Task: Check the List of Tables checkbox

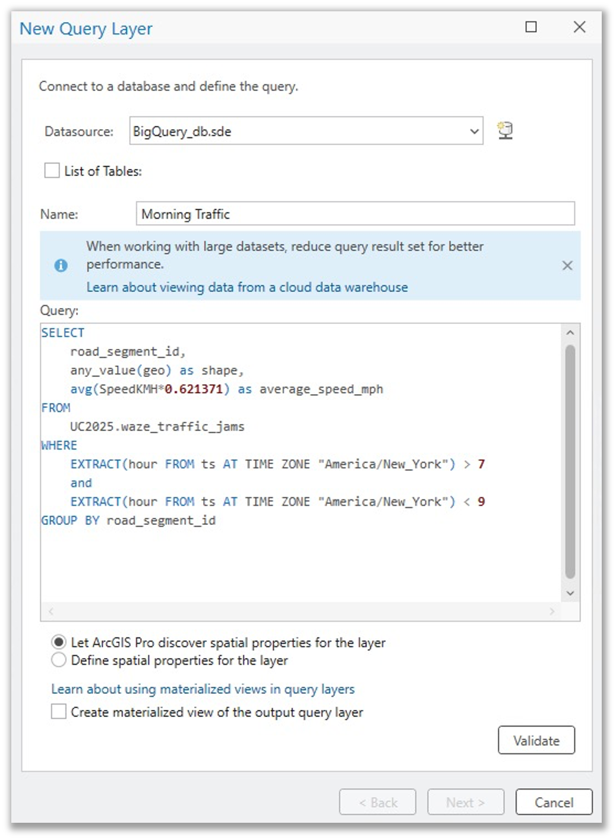Action: (x=50, y=171)
